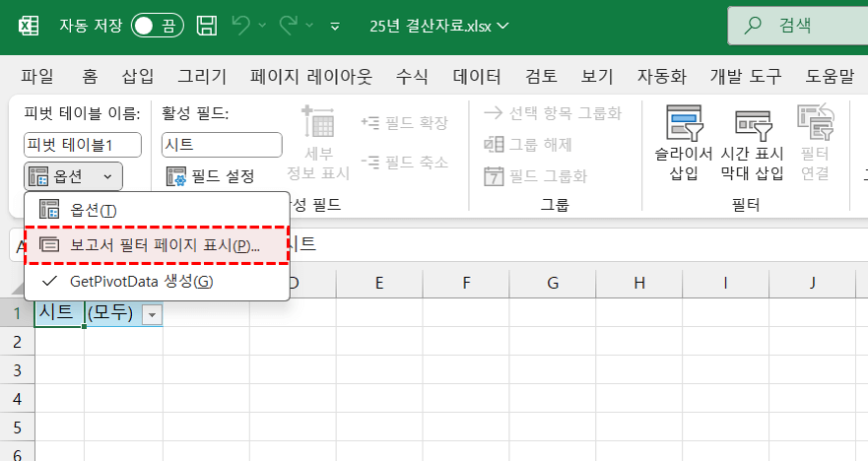The image size is (868, 461).
Task: Click the 피벗 테이블1 name field
Action: click(x=83, y=145)
